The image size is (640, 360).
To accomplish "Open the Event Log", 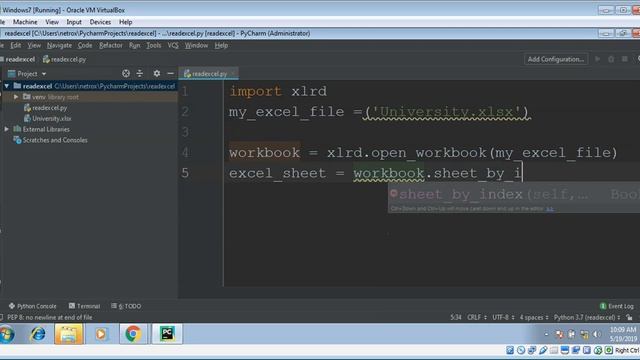I will (x=617, y=306).
